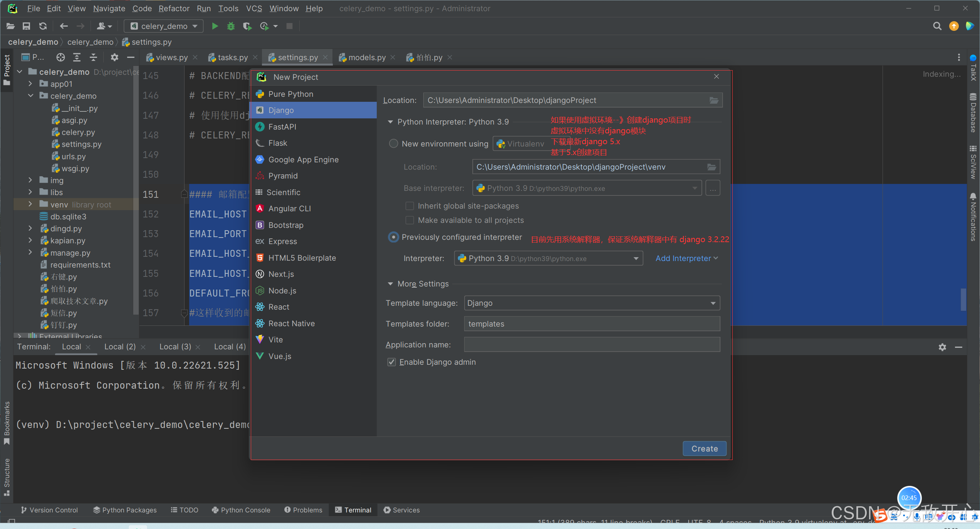Image resolution: width=980 pixels, height=529 pixels.
Task: Click the Templates folder input field
Action: (592, 323)
